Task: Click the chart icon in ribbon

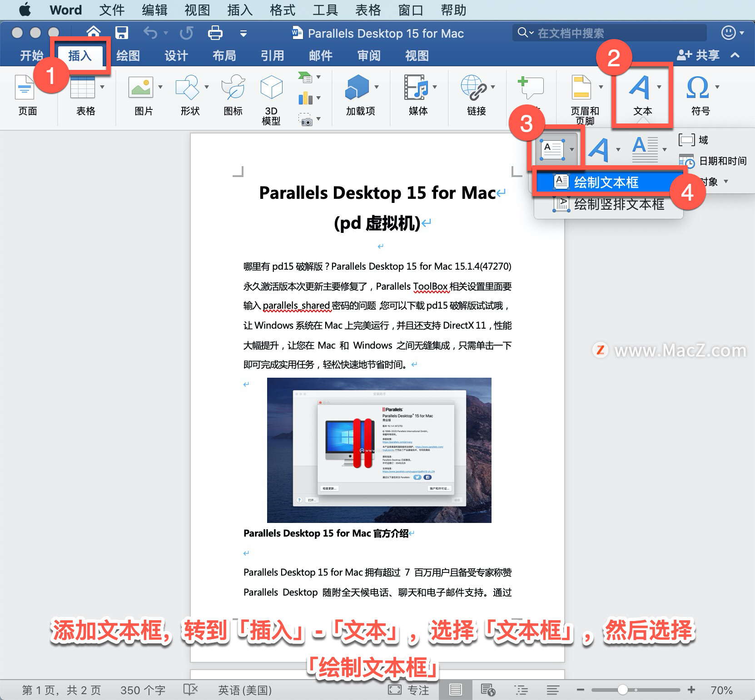Action: [305, 98]
